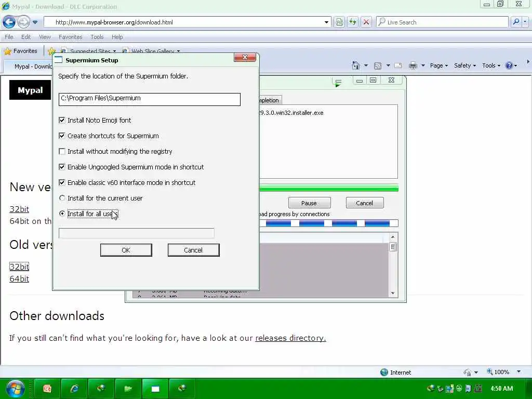Toggle Enable classic v60 interface mode

pos(62,182)
